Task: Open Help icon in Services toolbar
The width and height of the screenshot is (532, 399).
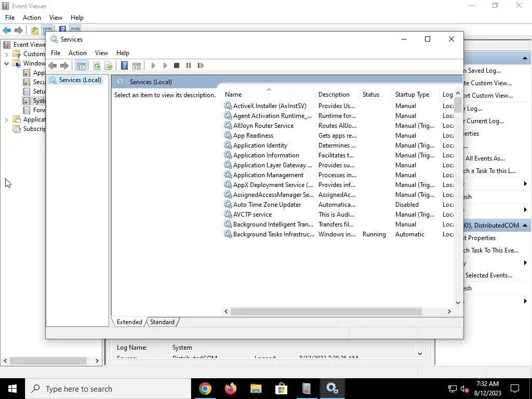Action: tap(124, 65)
